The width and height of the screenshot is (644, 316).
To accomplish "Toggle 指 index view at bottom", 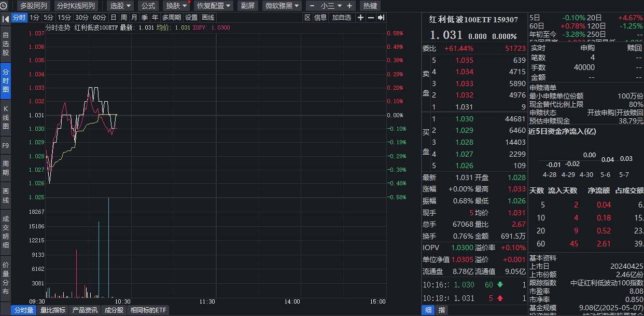I will point(442,310).
